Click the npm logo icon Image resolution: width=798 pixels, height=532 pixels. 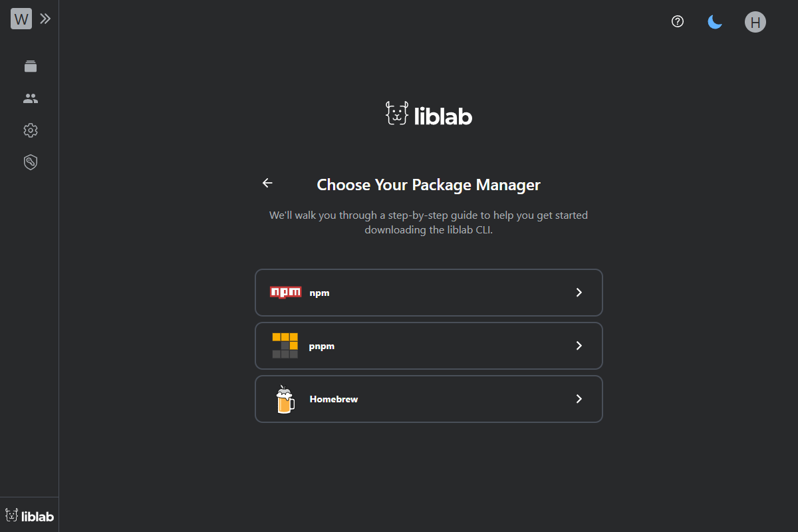click(x=285, y=292)
